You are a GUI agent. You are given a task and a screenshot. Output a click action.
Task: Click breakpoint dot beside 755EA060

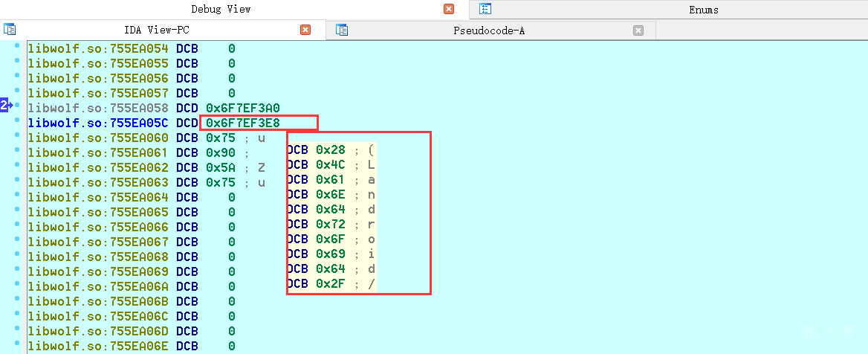(17, 135)
